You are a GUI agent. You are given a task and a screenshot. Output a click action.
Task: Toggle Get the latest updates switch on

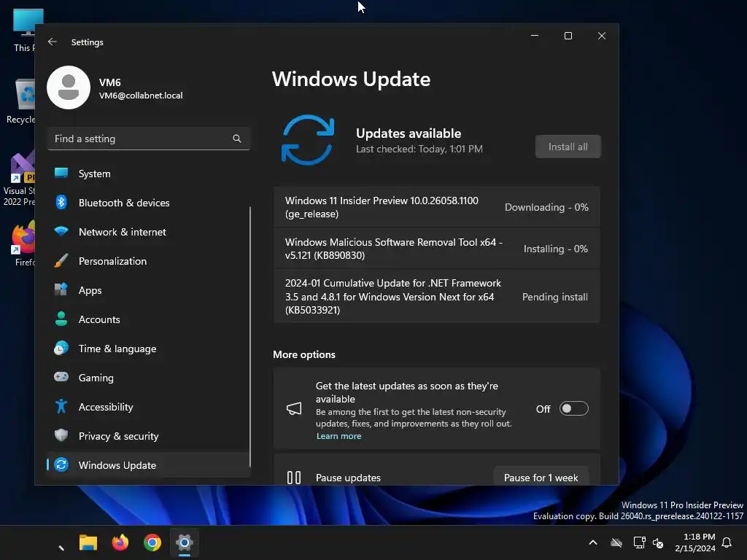573,408
